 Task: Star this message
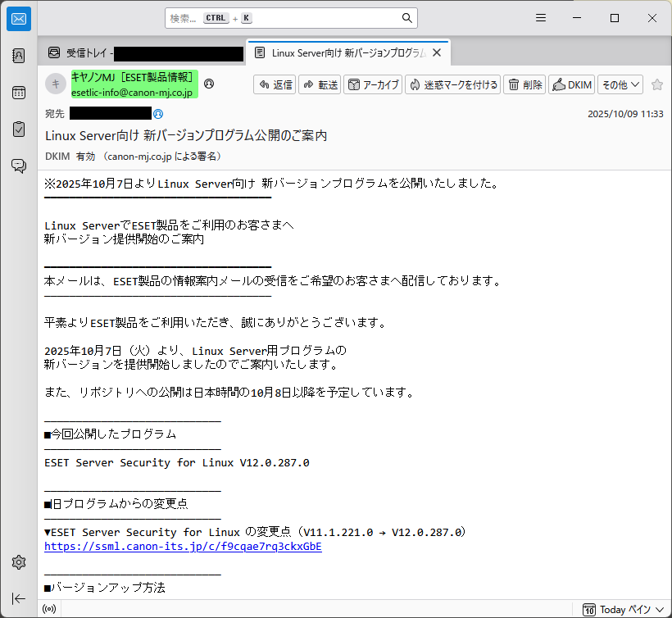656,84
